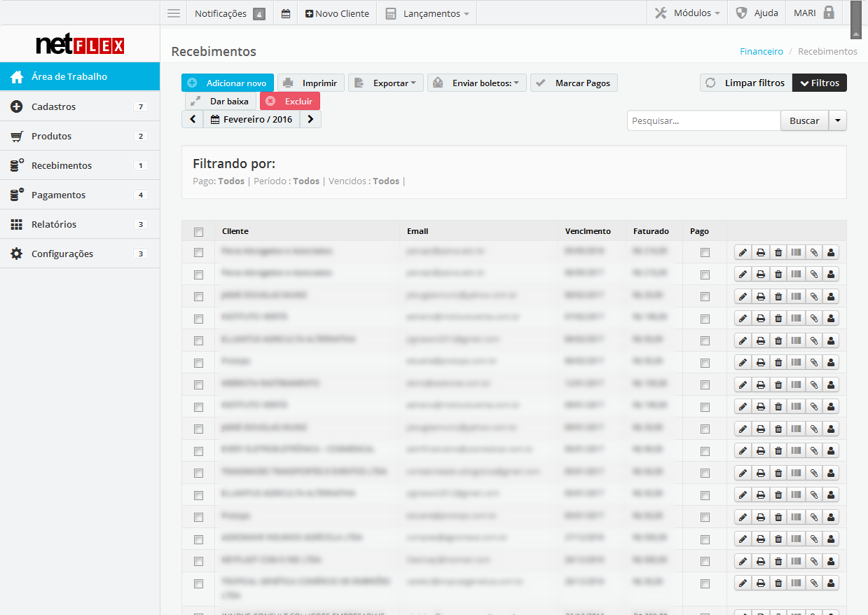Expand the Exportar dropdown
This screenshot has height=615, width=868.
[386, 83]
